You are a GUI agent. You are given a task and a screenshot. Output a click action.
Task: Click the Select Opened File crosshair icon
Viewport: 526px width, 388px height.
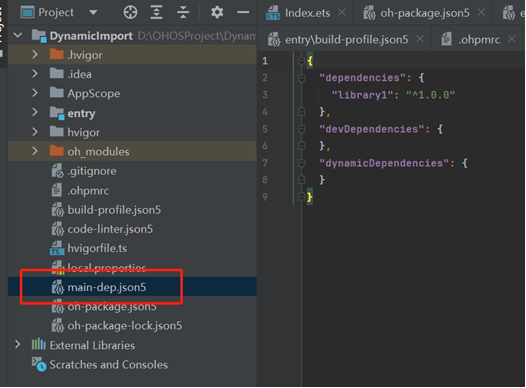[130, 13]
